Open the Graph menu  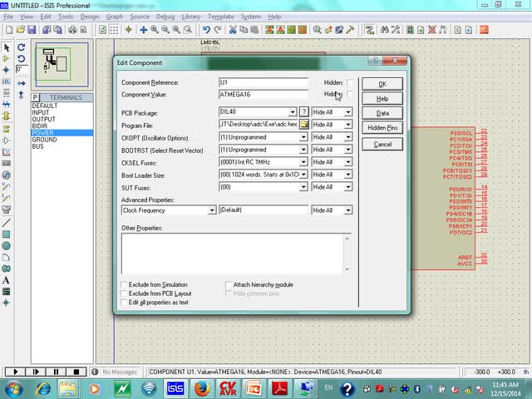point(115,17)
